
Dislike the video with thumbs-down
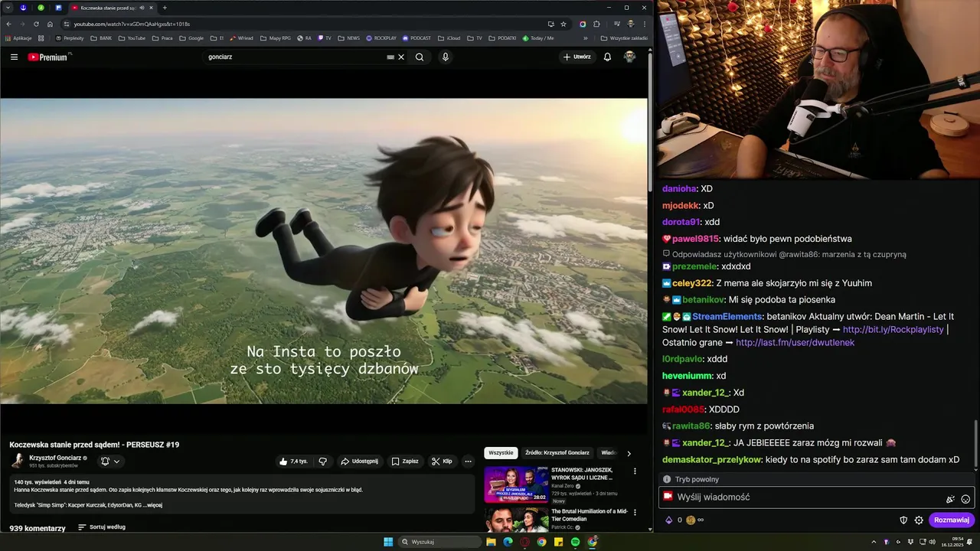pos(322,461)
